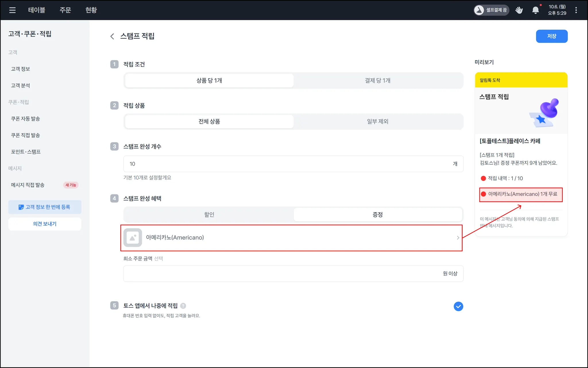Click the notification bell icon

coord(535,10)
